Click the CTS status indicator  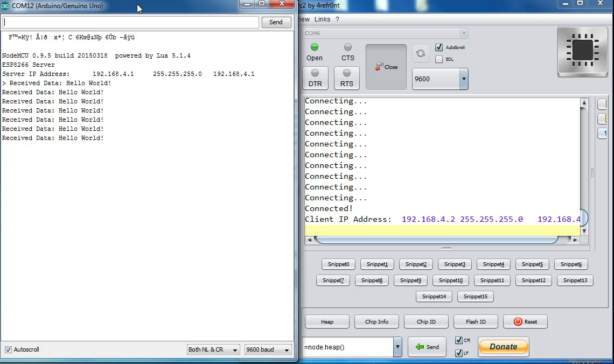(x=348, y=47)
